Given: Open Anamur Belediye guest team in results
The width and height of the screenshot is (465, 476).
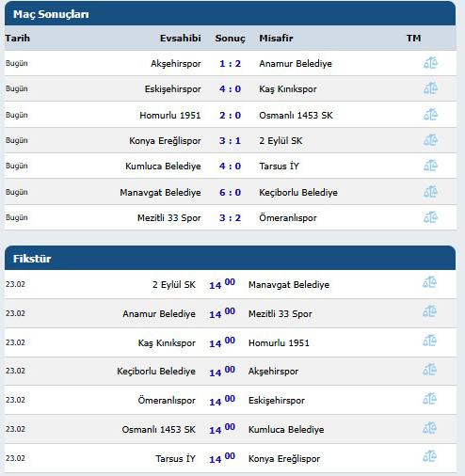Looking at the screenshot, I should (x=296, y=64).
